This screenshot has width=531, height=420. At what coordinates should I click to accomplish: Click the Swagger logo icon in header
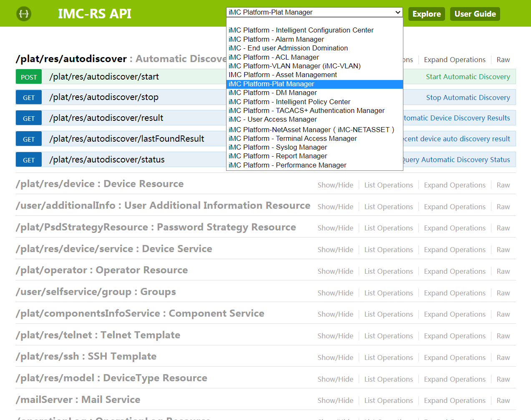24,14
